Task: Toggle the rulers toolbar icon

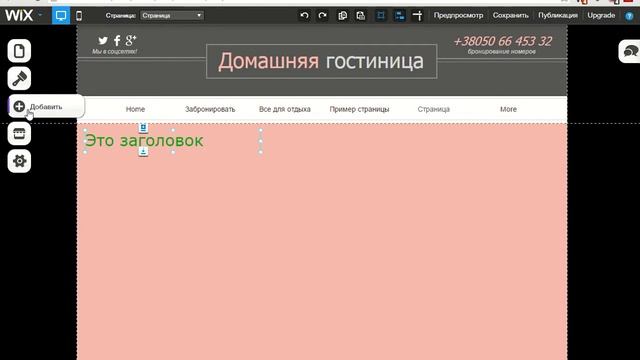Action: coord(417,16)
